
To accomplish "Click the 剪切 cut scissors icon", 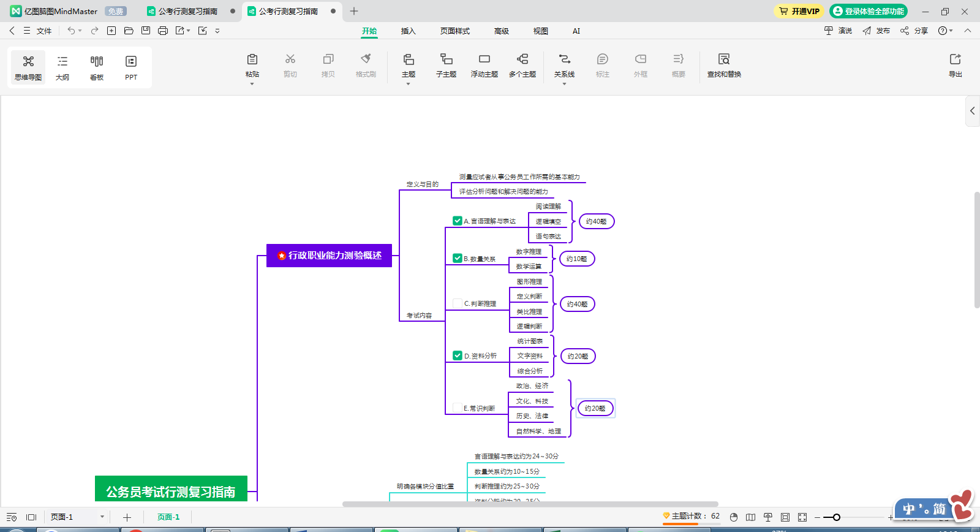I will tap(290, 59).
